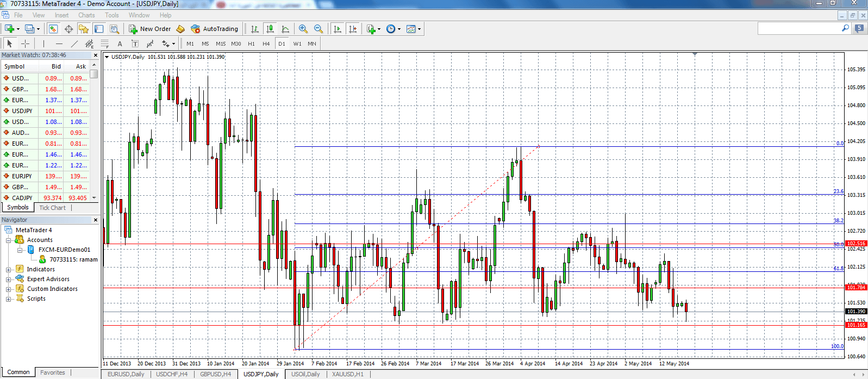Zoom in on the chart
Viewport: 868px width, 379px height.
[x=303, y=29]
